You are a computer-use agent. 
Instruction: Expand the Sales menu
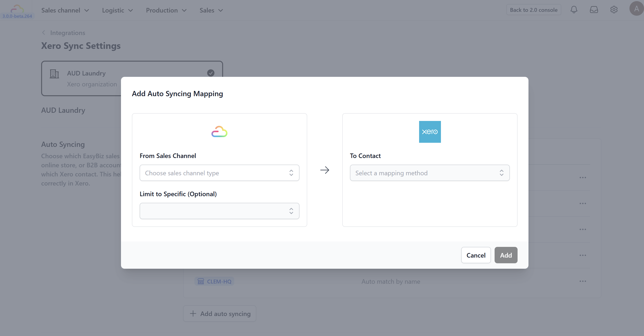point(211,10)
